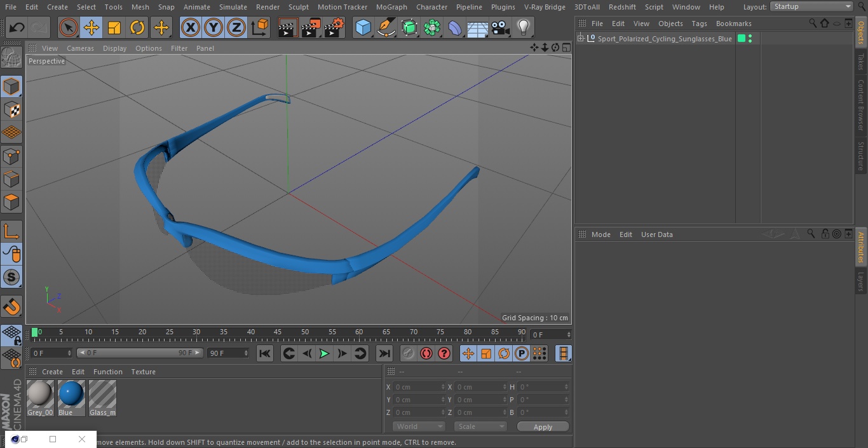
Task: Play animation forwards
Action: point(324,353)
